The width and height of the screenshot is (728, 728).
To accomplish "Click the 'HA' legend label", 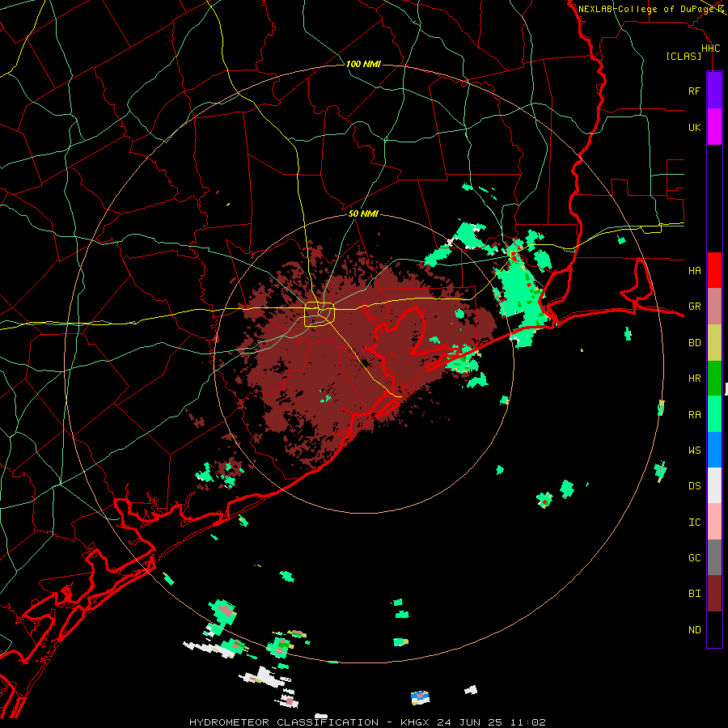I will (x=694, y=271).
